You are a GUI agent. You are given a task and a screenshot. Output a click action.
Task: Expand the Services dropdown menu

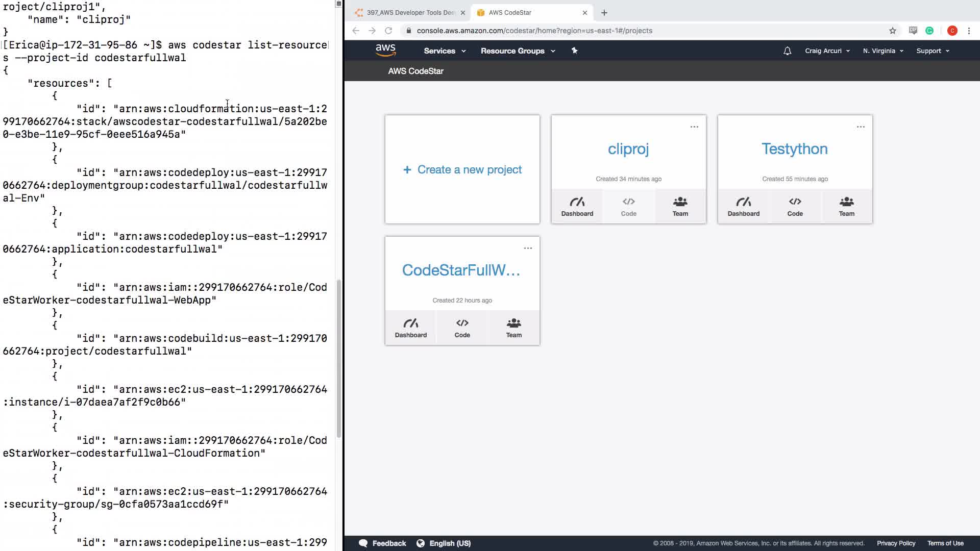coord(445,51)
